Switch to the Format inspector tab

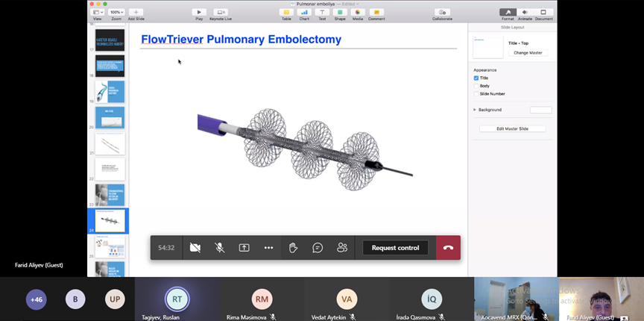[x=508, y=13]
